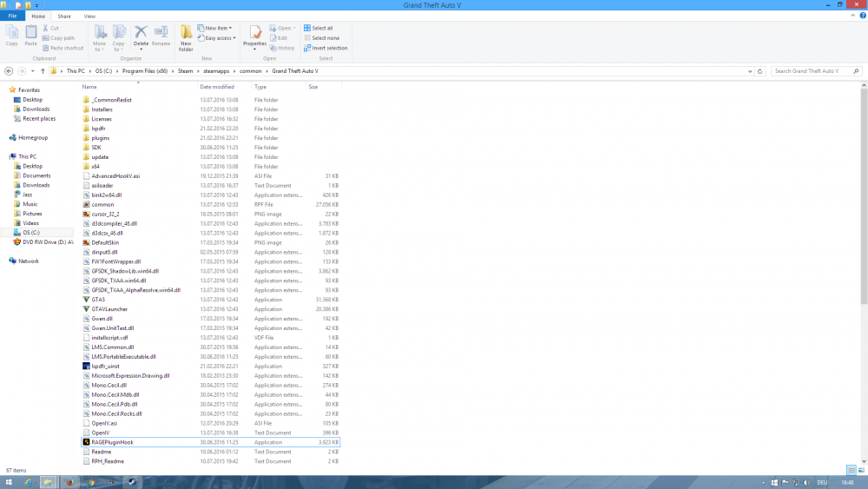
Task: Click Copy path in the ribbon
Action: tap(59, 38)
